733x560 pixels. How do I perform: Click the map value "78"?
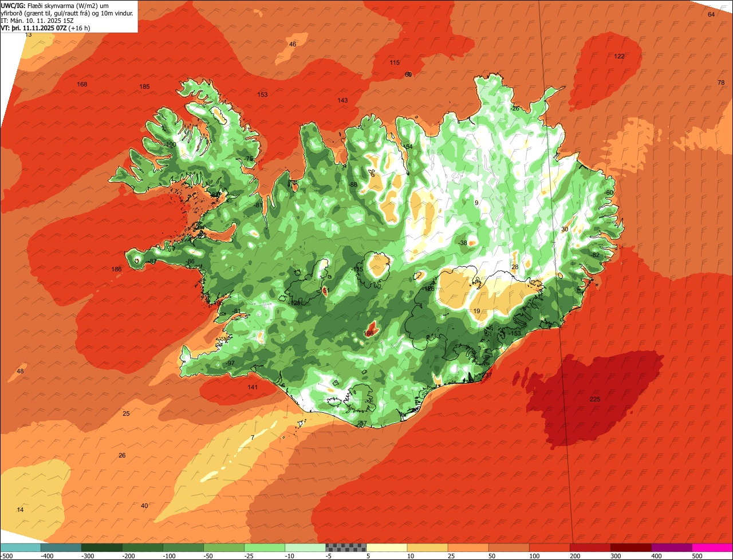(x=721, y=83)
